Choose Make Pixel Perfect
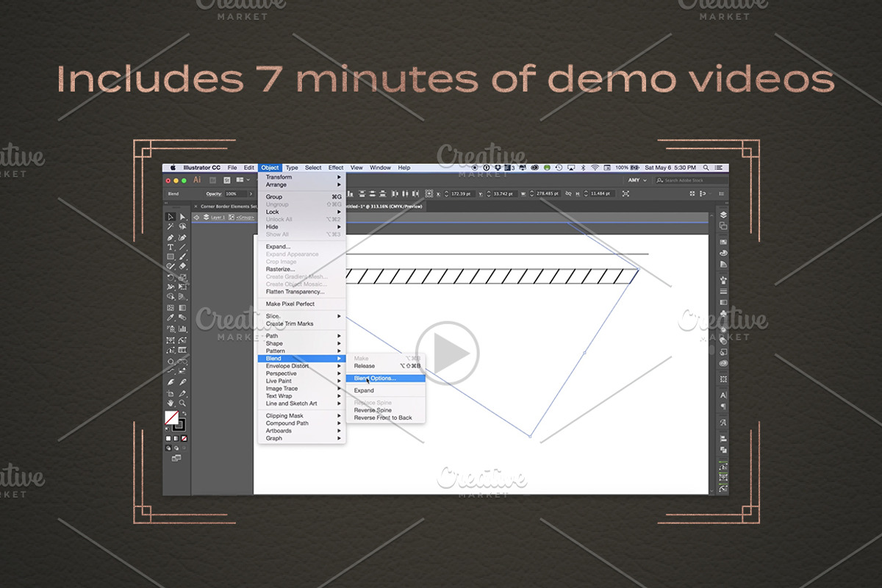Image resolution: width=882 pixels, height=588 pixels. pos(302,304)
